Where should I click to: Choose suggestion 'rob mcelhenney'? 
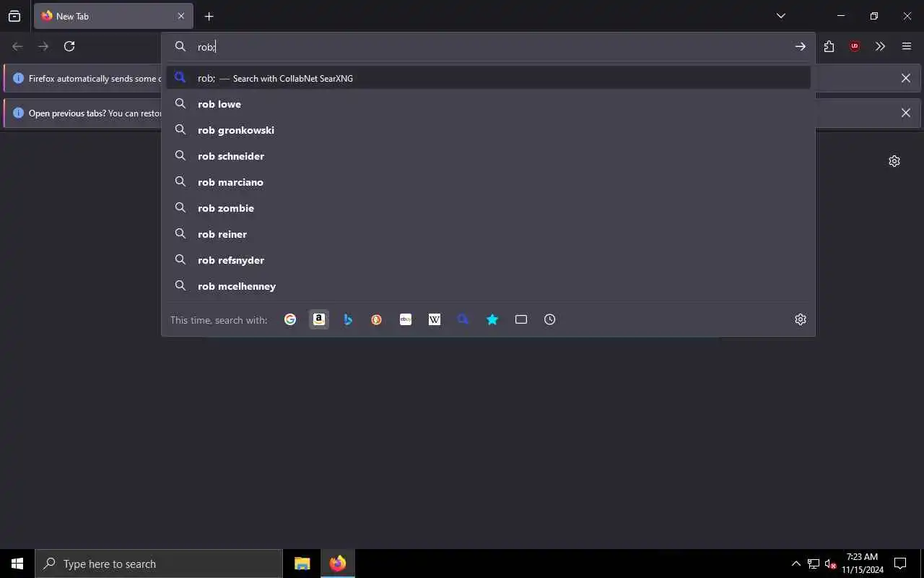pos(488,286)
